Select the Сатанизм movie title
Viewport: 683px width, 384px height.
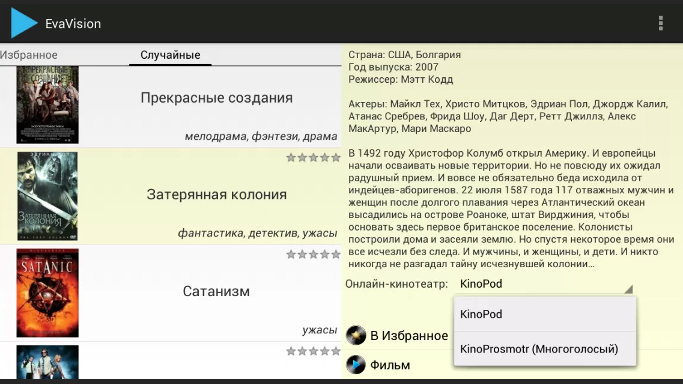(216, 291)
